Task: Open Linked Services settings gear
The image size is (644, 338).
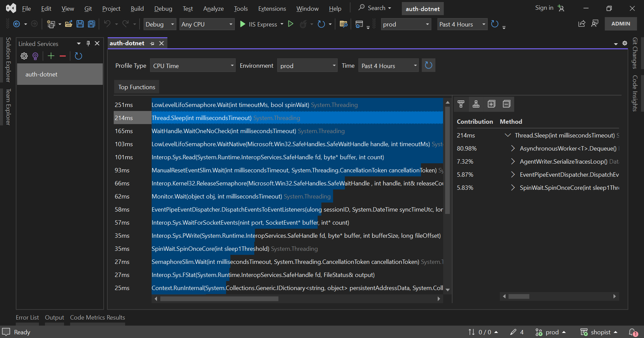Action: (x=24, y=56)
